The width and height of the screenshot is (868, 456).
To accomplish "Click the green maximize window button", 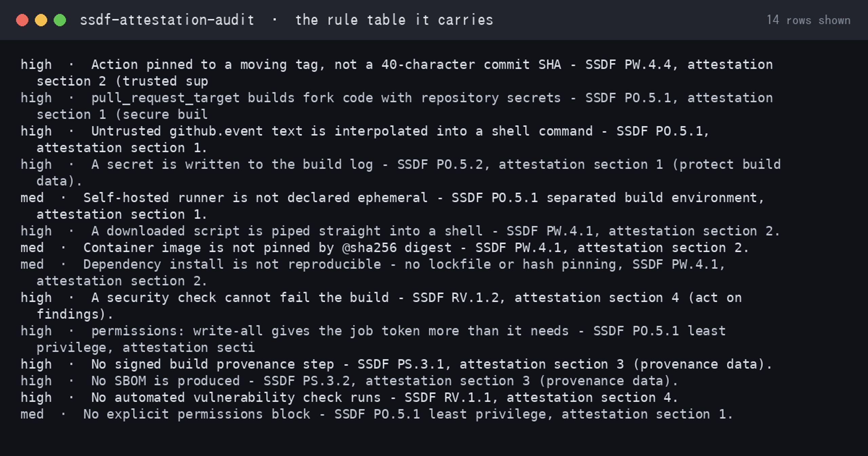I will tap(60, 20).
